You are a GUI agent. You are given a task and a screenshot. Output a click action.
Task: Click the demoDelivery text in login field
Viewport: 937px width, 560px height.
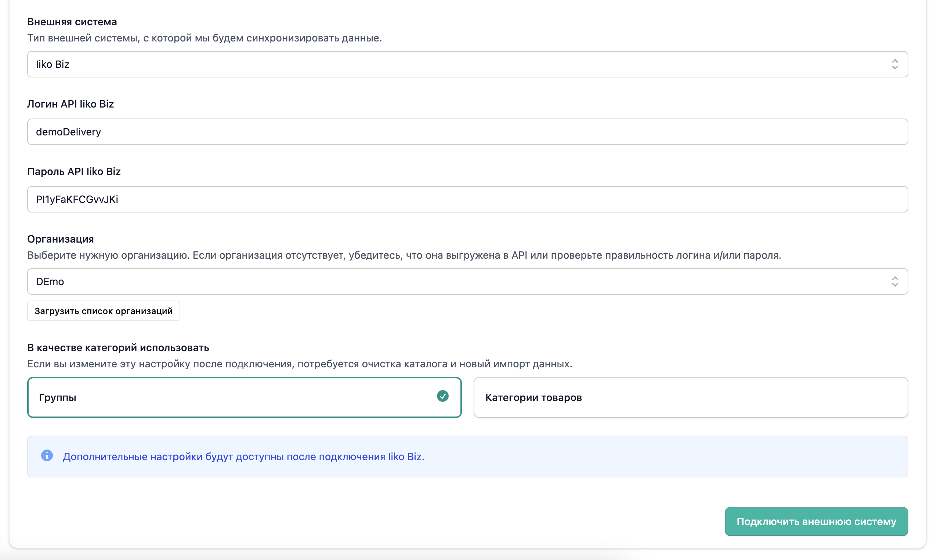coord(68,132)
